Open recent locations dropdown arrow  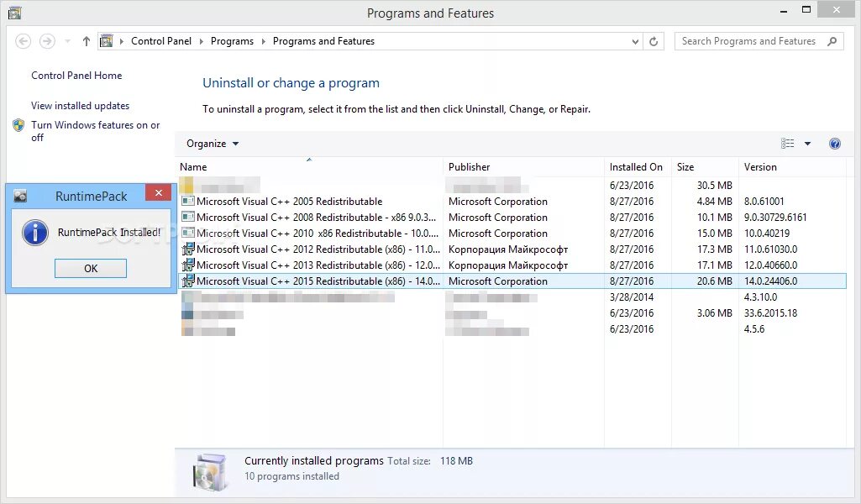(67, 41)
